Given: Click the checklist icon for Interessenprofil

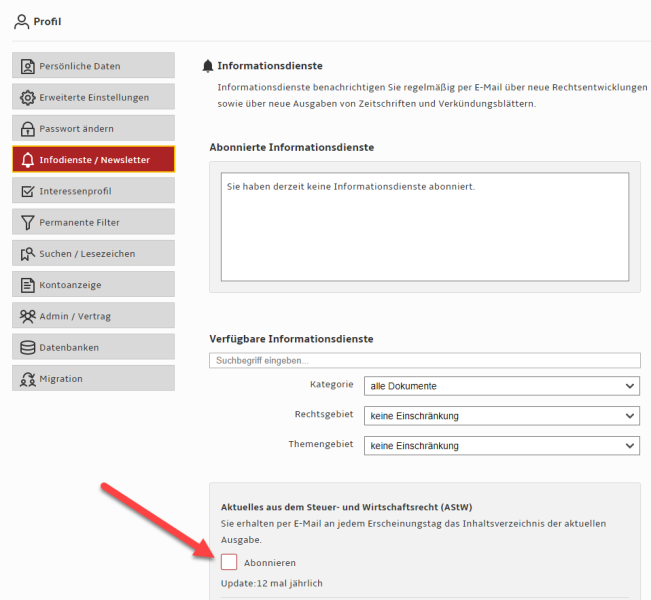Looking at the screenshot, I should 28,191.
